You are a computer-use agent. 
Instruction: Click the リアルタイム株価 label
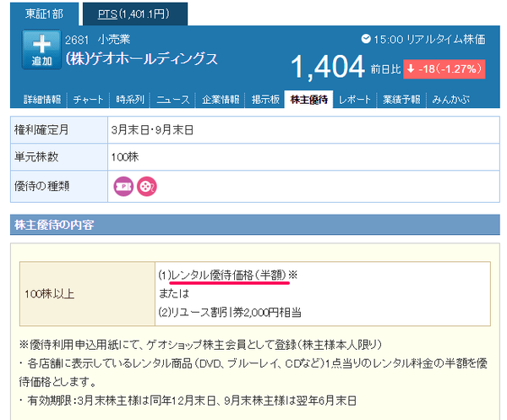click(x=446, y=39)
